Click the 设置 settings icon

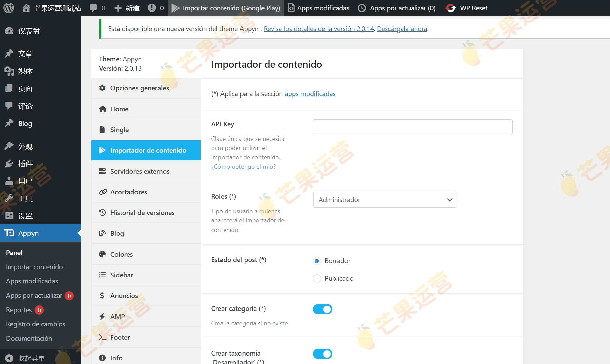[9, 216]
